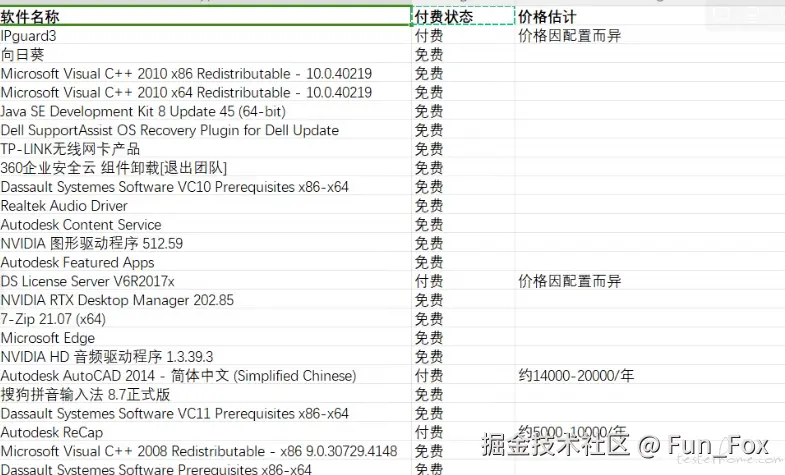Click Microsoft Visual C++ 2008 Redistributable cell
This screenshot has width=785, height=475.
(205, 451)
